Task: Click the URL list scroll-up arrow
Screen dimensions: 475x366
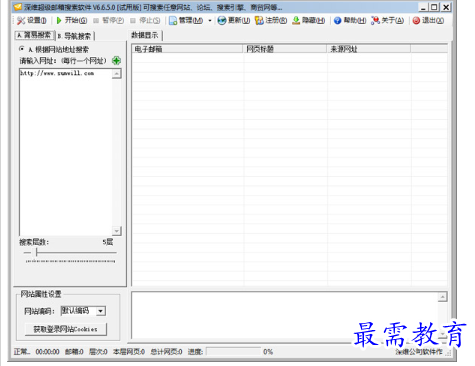Action: pos(117,74)
